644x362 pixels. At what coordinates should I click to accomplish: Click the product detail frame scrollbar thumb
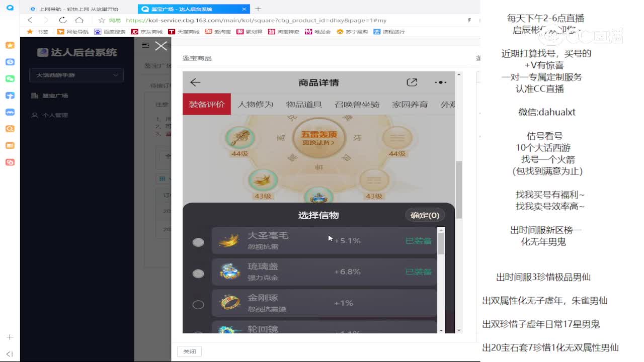click(458, 190)
